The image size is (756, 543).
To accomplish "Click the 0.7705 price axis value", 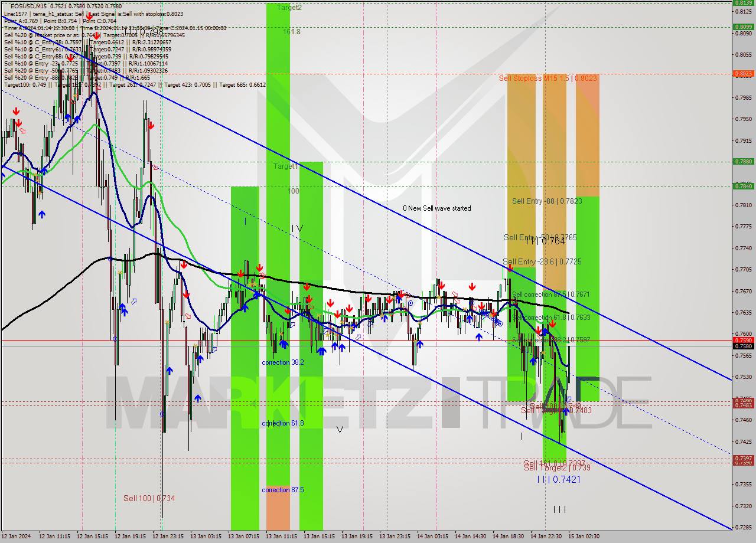I will 744,270.
